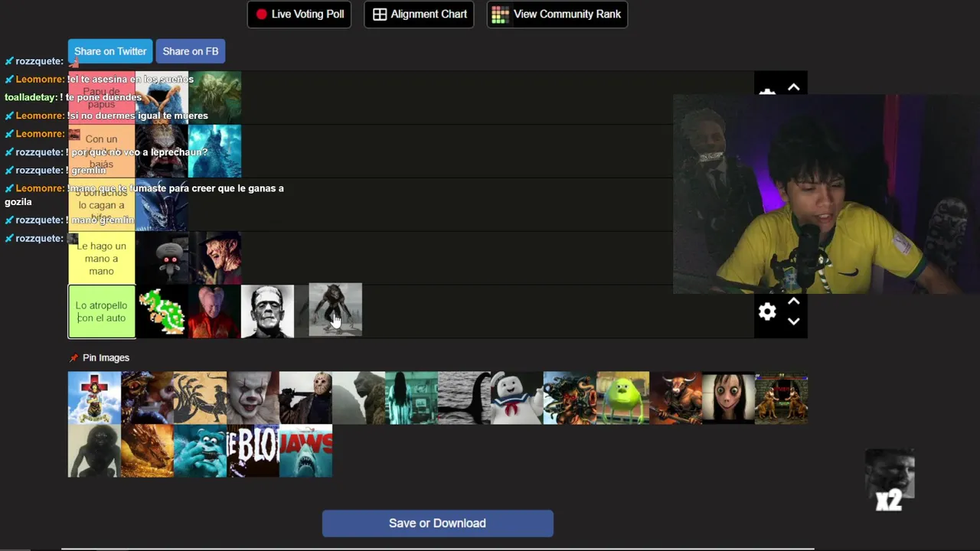
Task: Pick the Smaug dragon on gold image
Action: (147, 451)
